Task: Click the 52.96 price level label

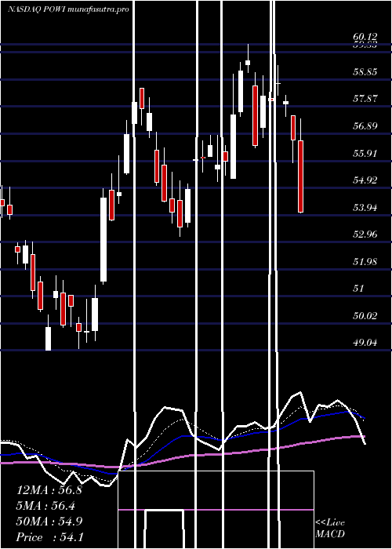Action: click(365, 235)
